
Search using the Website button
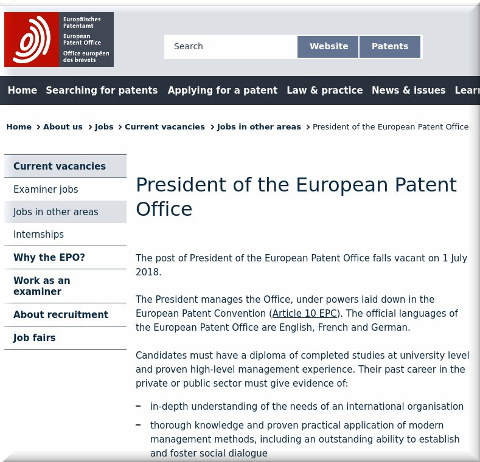click(x=328, y=47)
